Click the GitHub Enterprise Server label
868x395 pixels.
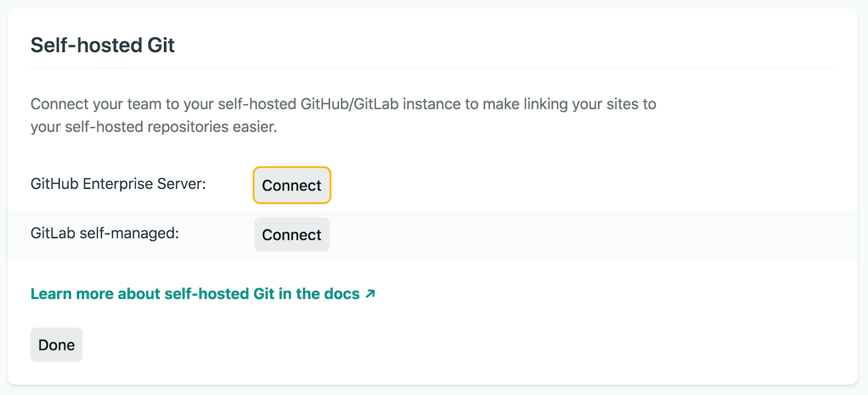(x=118, y=184)
